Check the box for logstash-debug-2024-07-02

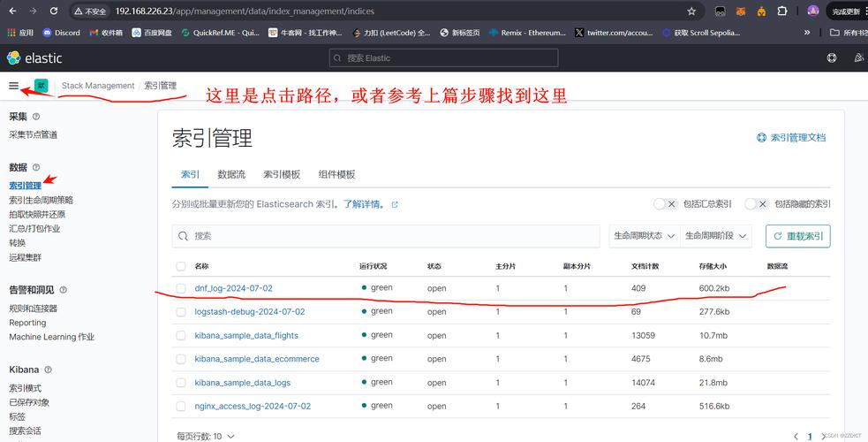(x=181, y=312)
